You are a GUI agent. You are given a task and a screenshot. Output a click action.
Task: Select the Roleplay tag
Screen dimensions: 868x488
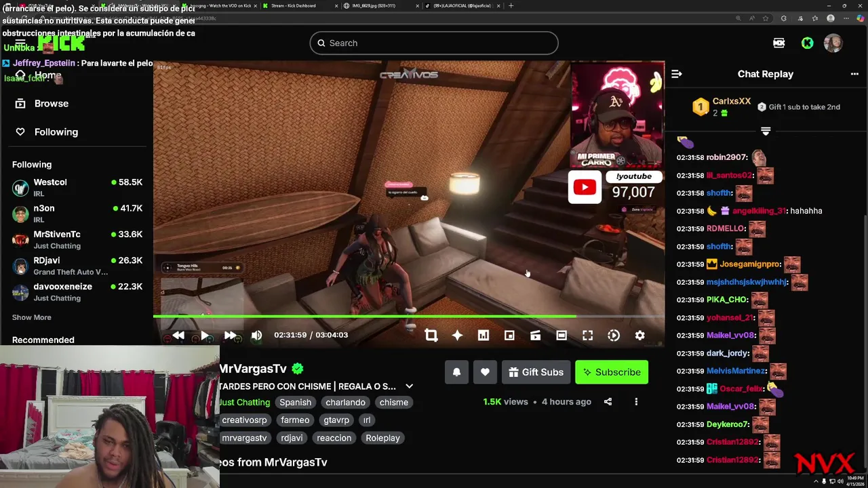coord(382,438)
